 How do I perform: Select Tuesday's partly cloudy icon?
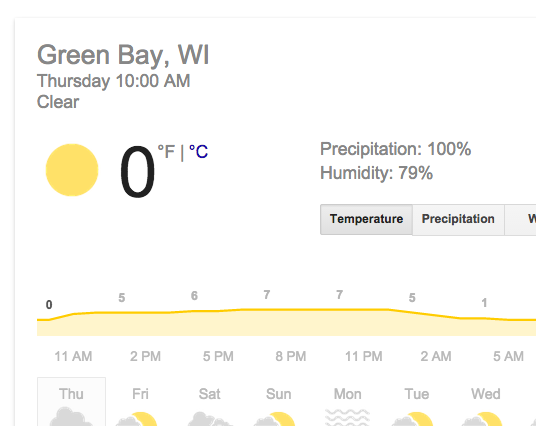point(412,419)
